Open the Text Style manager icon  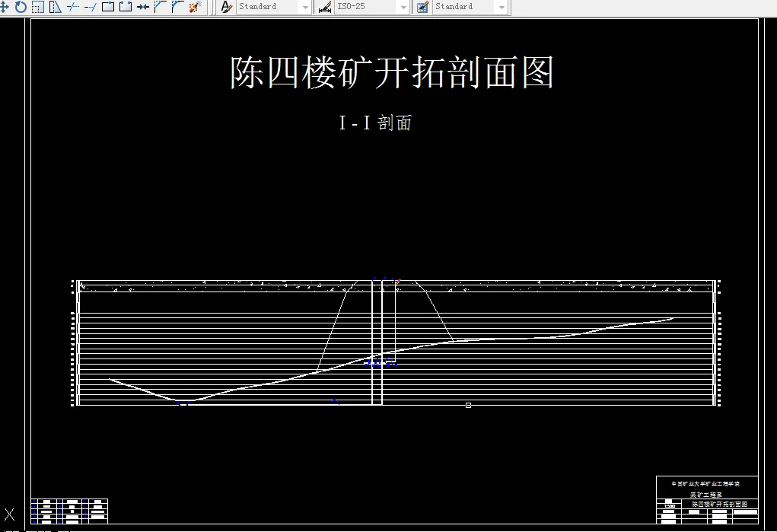click(225, 8)
